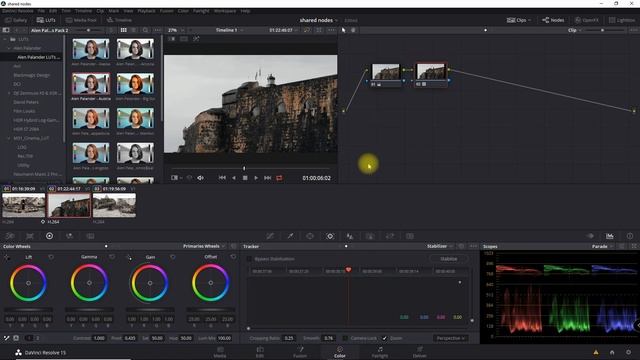640x360 pixels.
Task: Open viewer options three-dot menu
Action: pos(331,30)
